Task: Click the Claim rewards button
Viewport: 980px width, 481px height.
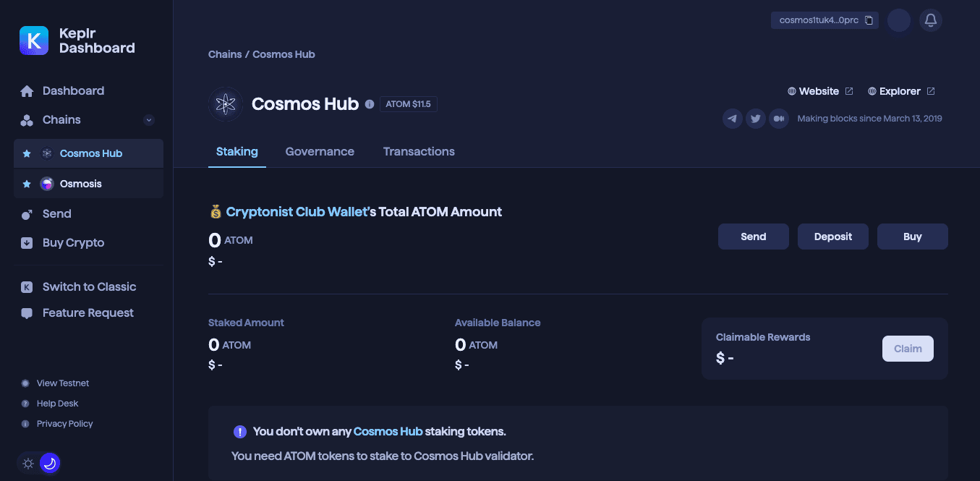Action: [x=908, y=349]
